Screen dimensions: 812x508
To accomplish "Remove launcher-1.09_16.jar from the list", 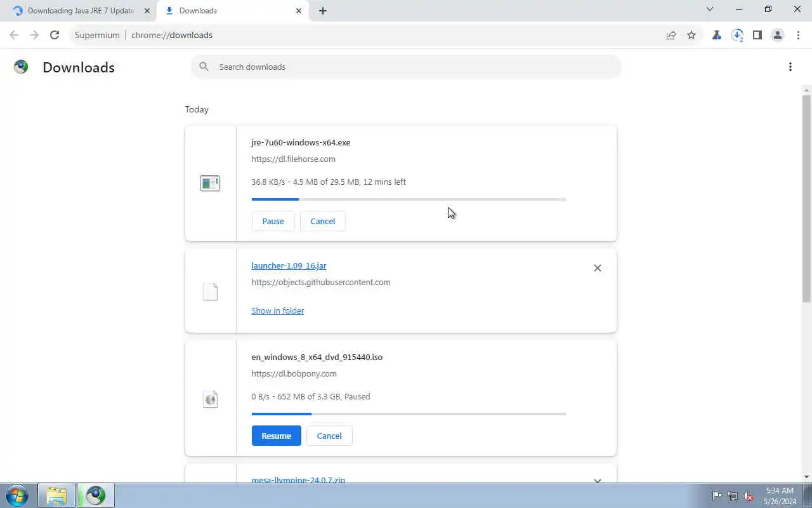I will tap(598, 268).
